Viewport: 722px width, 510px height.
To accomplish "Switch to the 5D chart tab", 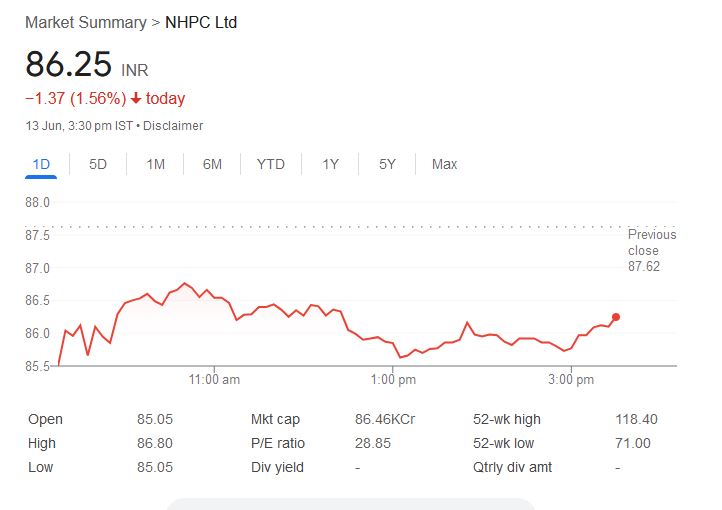I will pyautogui.click(x=98, y=164).
